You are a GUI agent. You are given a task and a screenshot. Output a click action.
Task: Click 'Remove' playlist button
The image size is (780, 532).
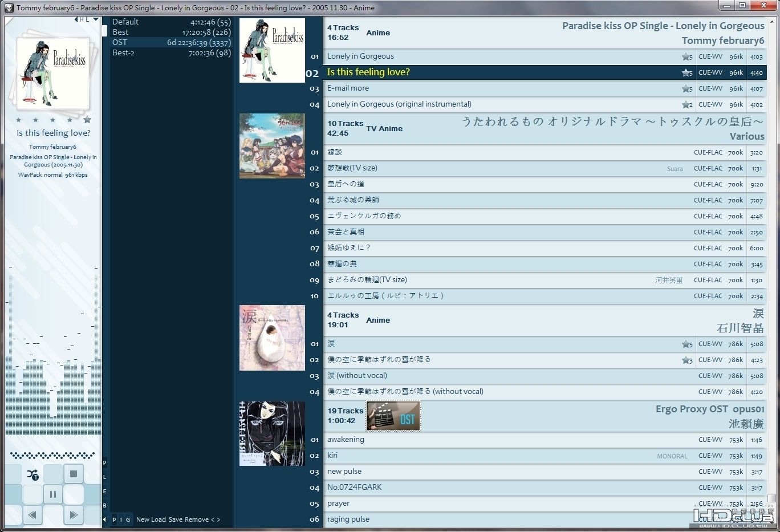click(x=197, y=519)
